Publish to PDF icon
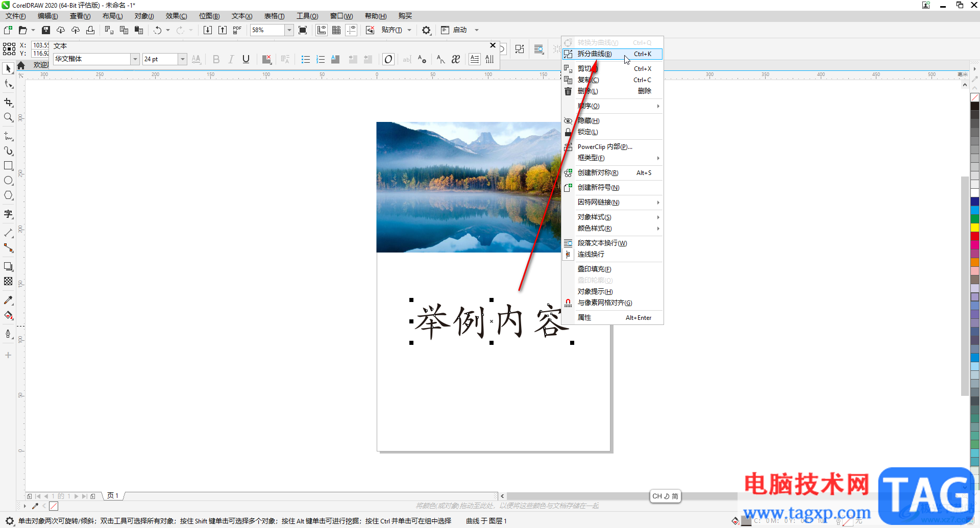 (x=237, y=30)
